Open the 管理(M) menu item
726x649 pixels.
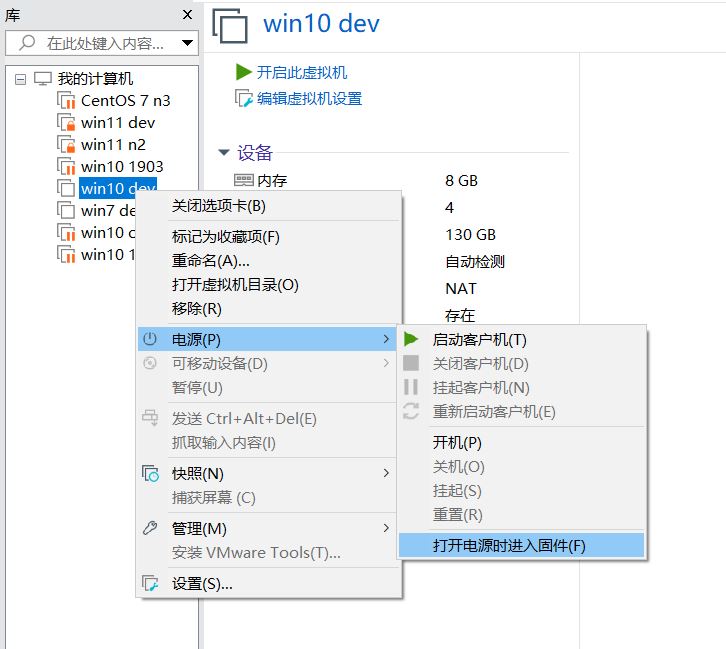(x=269, y=528)
